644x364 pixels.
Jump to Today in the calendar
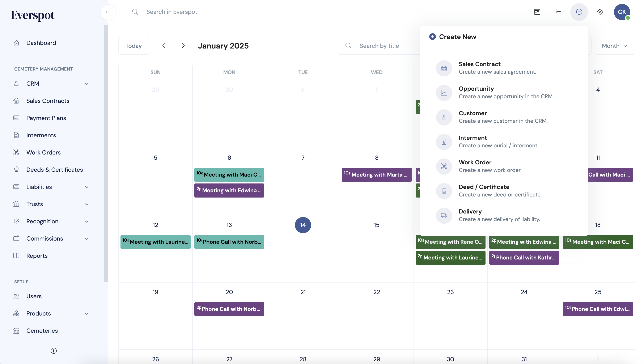point(134,46)
